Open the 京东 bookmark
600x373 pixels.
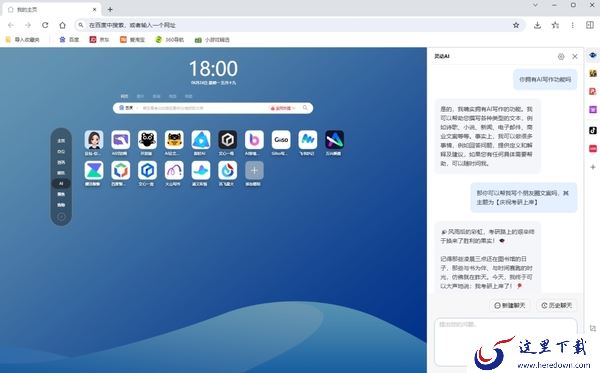pos(99,40)
